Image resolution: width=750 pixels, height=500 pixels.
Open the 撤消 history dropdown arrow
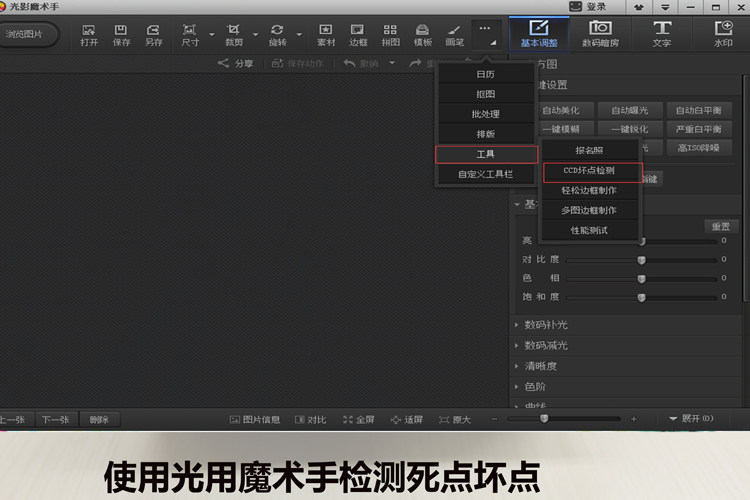[392, 63]
